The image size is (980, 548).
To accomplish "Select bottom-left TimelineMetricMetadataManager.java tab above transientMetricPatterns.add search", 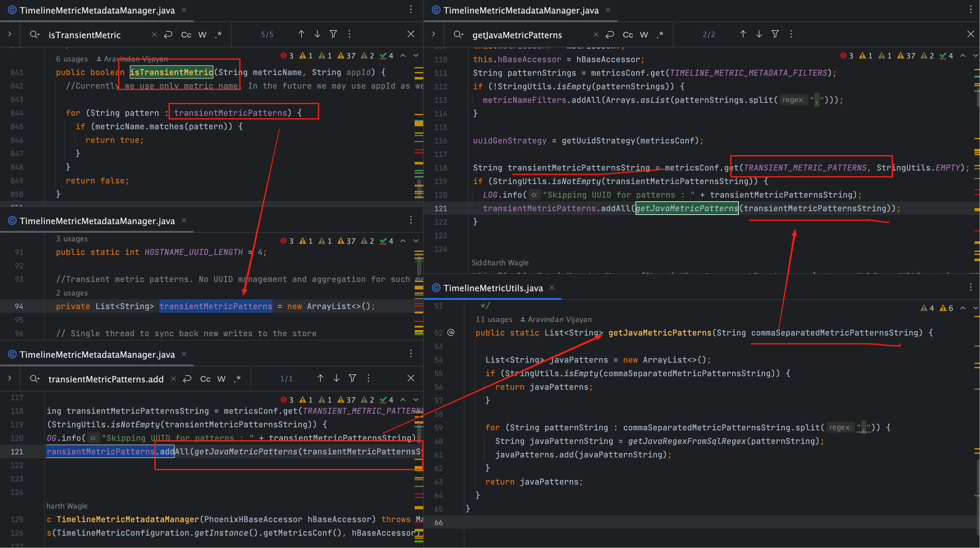I will click(97, 355).
